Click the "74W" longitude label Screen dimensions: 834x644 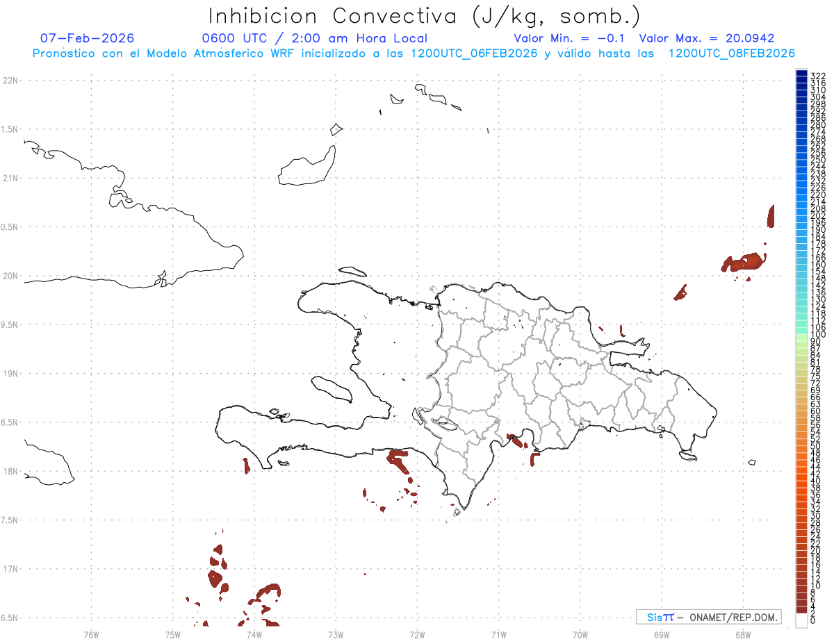[254, 634]
